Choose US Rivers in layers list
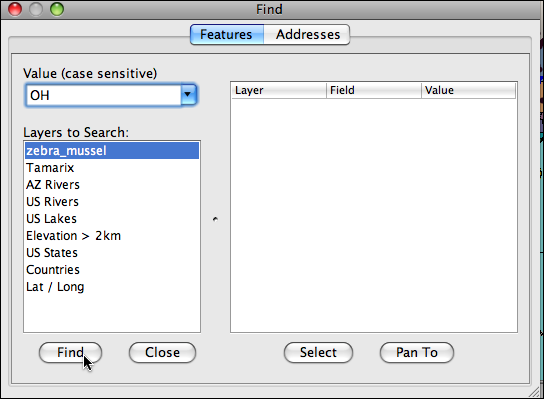 pyautogui.click(x=112, y=202)
